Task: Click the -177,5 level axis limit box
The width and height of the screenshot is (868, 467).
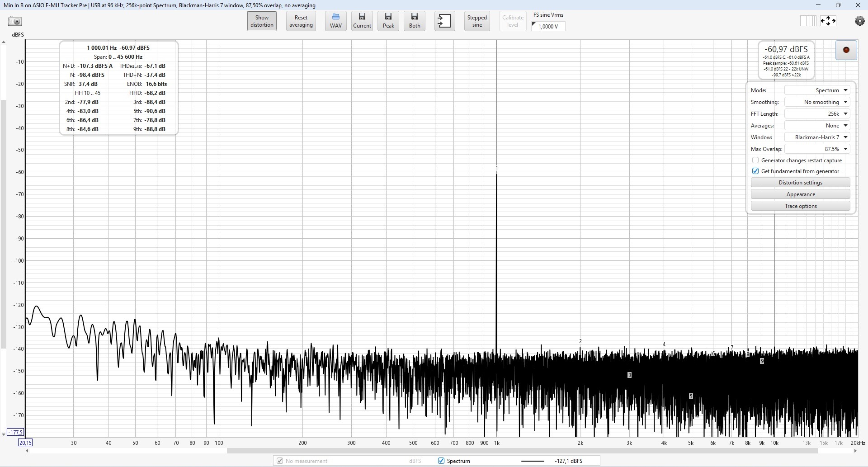Action: point(16,433)
